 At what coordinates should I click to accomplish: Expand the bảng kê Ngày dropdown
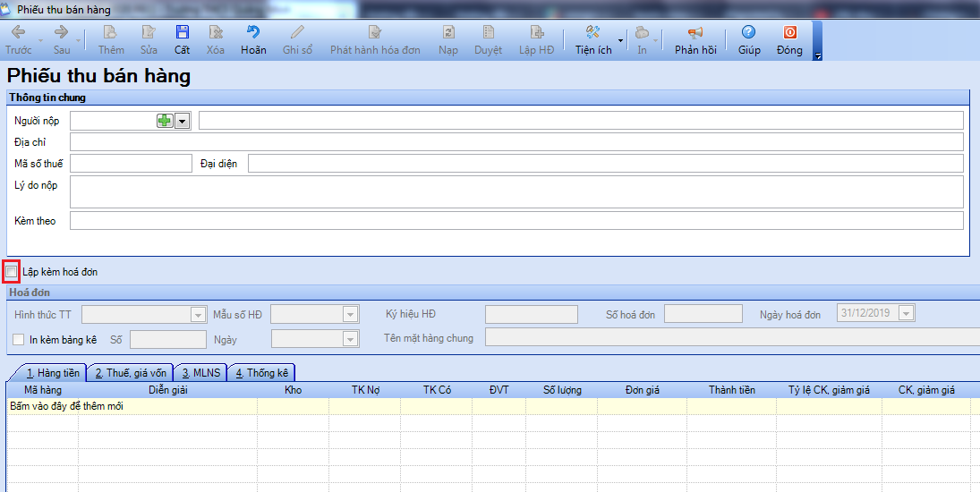pos(351,339)
